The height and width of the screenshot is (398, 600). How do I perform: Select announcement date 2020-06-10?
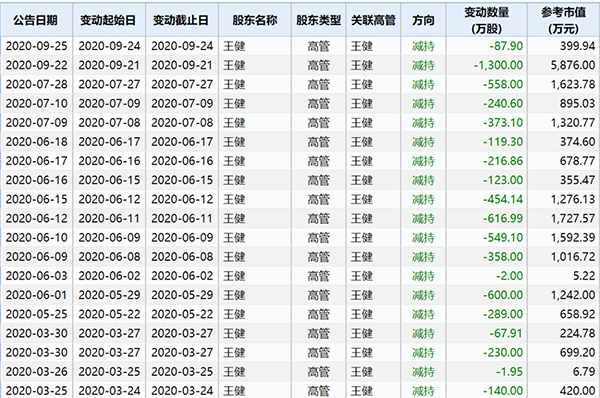coord(36,238)
